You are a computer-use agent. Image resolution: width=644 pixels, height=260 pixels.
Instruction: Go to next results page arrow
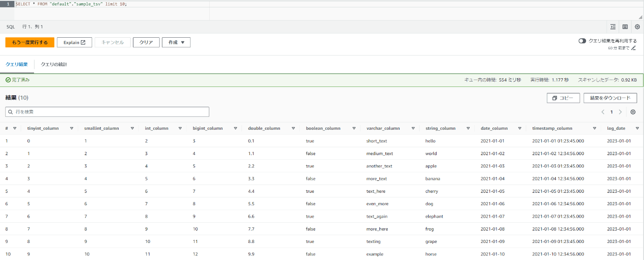click(x=620, y=112)
